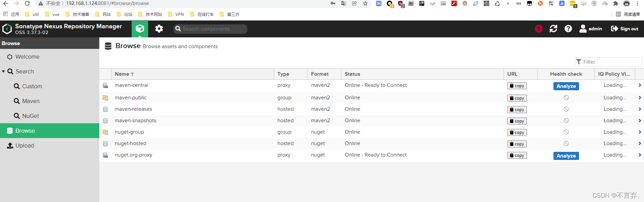This screenshot has width=644, height=202.
Task: Copy the URL of maven-releases
Action: (x=517, y=110)
